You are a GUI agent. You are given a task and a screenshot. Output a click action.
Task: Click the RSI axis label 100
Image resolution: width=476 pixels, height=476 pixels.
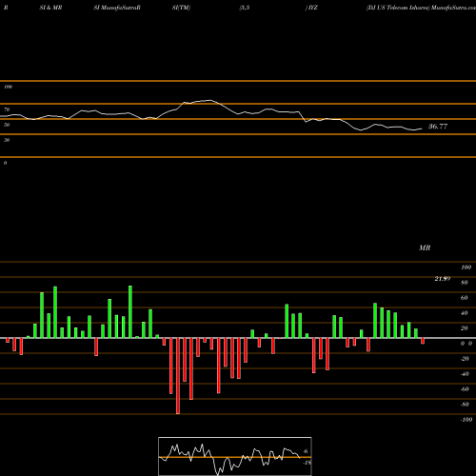(x=8, y=87)
